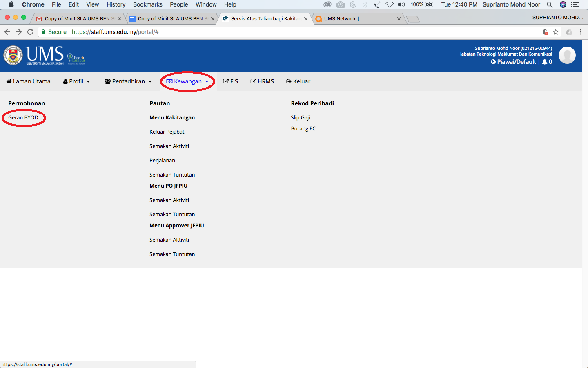Screen dimensions: 588x368
Task: Close the UMS Network tab
Action: 399,19
